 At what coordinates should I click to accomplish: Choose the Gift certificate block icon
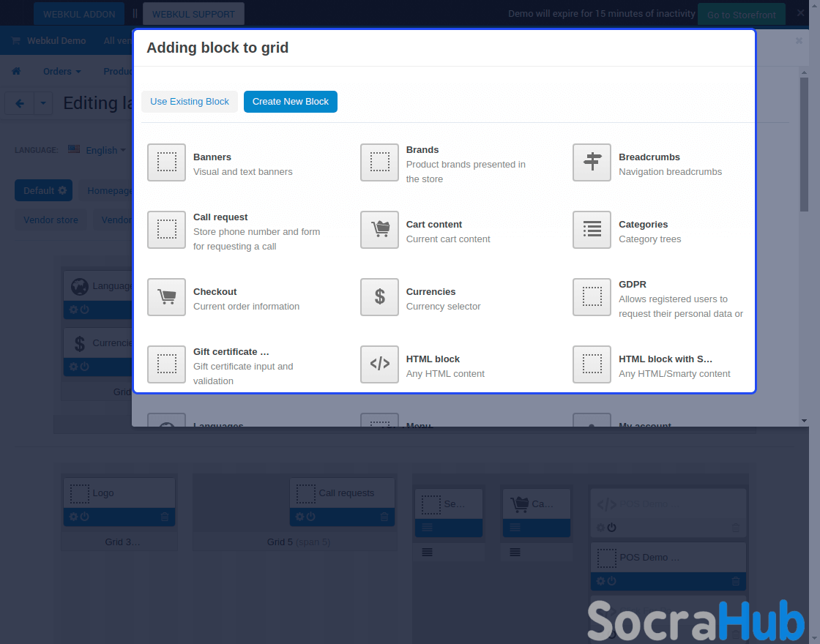pos(166,364)
